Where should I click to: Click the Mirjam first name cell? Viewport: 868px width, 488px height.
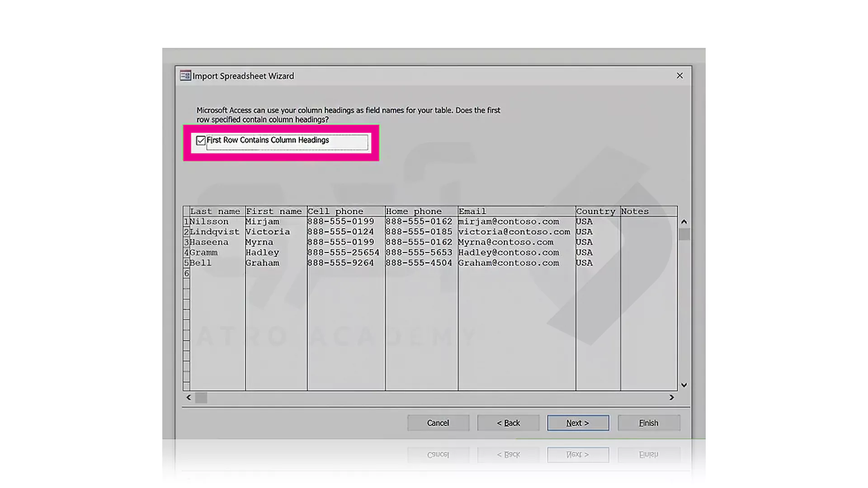[276, 222]
